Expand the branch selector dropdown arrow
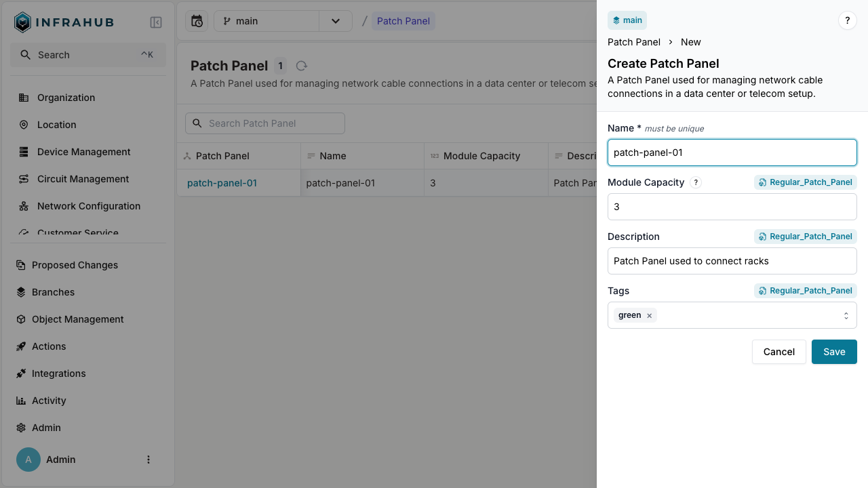The height and width of the screenshot is (488, 868). tap(336, 21)
